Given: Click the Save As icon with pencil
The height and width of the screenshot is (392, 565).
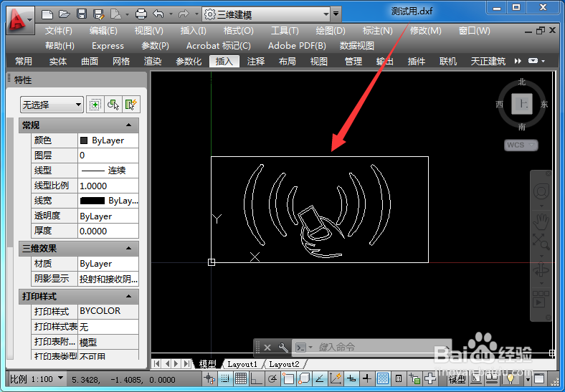Looking at the screenshot, I should [x=98, y=14].
